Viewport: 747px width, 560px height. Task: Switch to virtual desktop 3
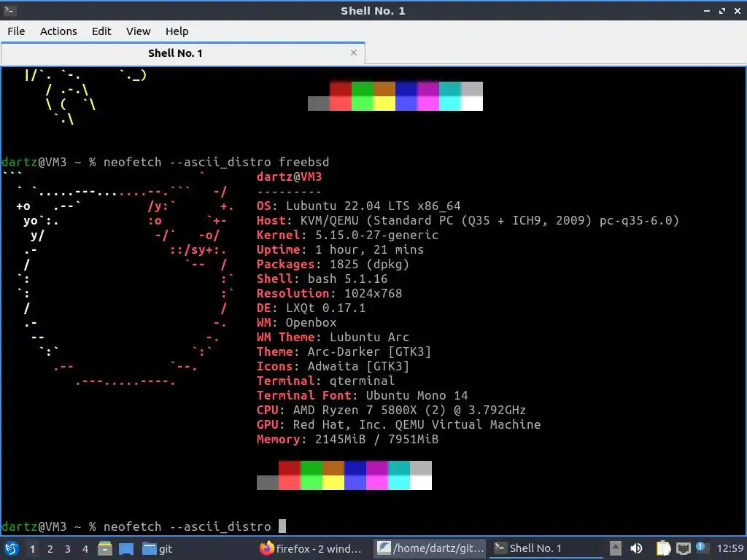pos(68,549)
